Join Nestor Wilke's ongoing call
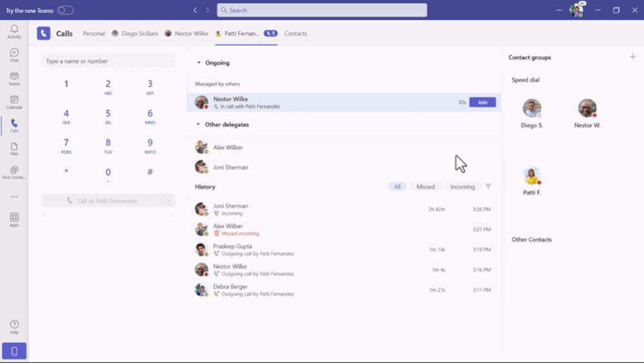Viewport: 644px width, 363px height. [x=482, y=102]
